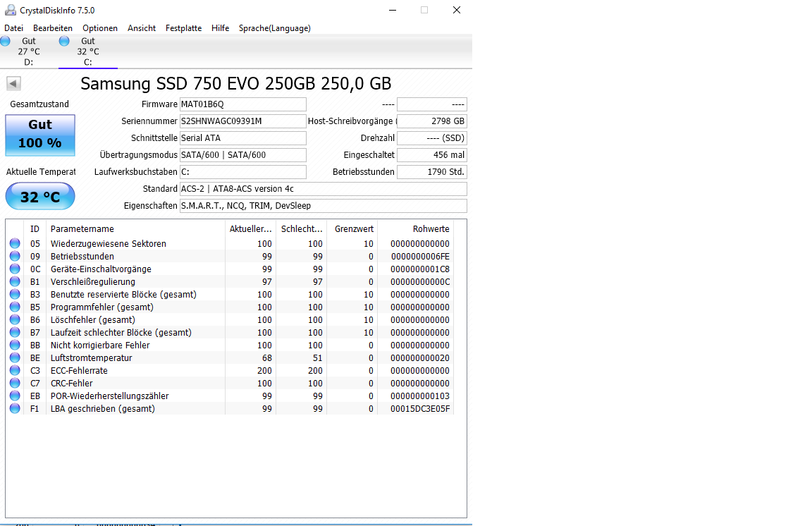Select the Wiederzugewiesene Sektoren parameter name
Screen dimensions: 812x526
tap(109, 243)
